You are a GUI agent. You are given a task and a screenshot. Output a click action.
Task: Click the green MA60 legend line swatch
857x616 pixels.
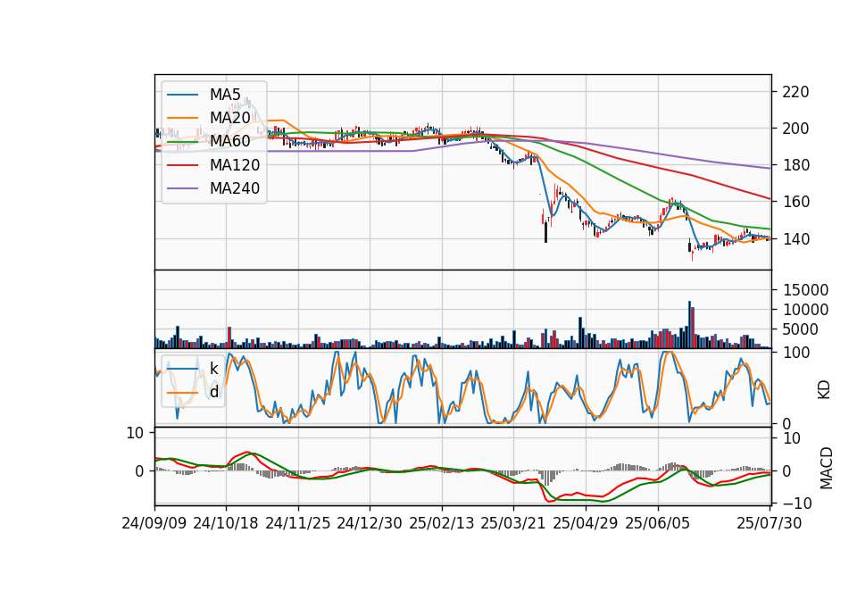182,141
